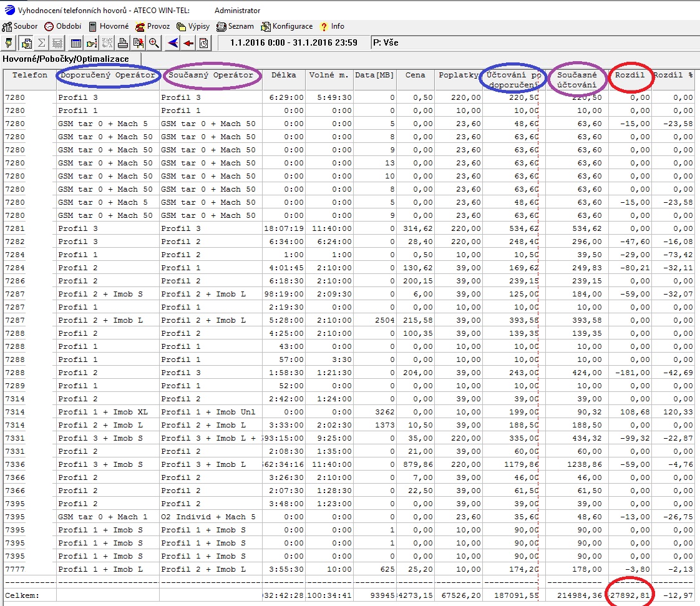Click the blue left-arrow toolbar icon
Image resolution: width=700 pixels, height=606 pixels.
pyautogui.click(x=173, y=43)
